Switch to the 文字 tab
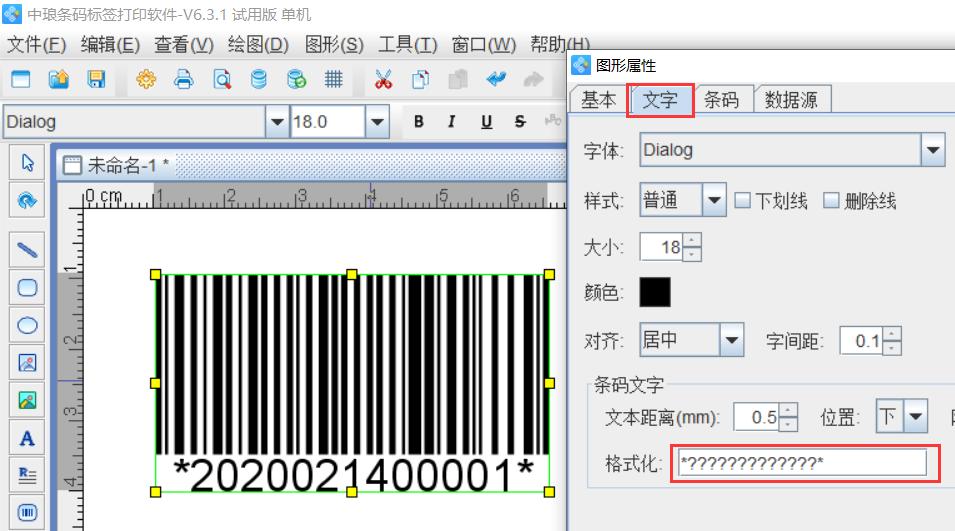The width and height of the screenshot is (955, 531). pyautogui.click(x=660, y=100)
